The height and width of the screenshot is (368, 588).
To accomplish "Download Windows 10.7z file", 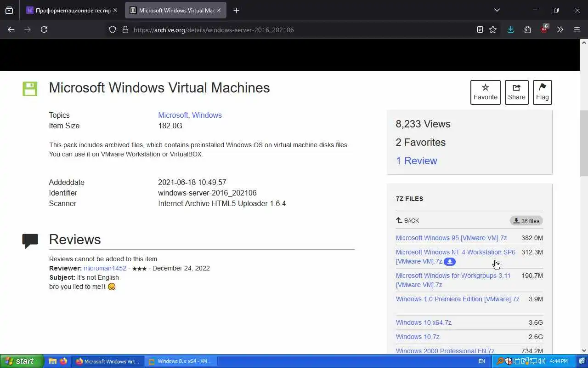I will [418, 337].
